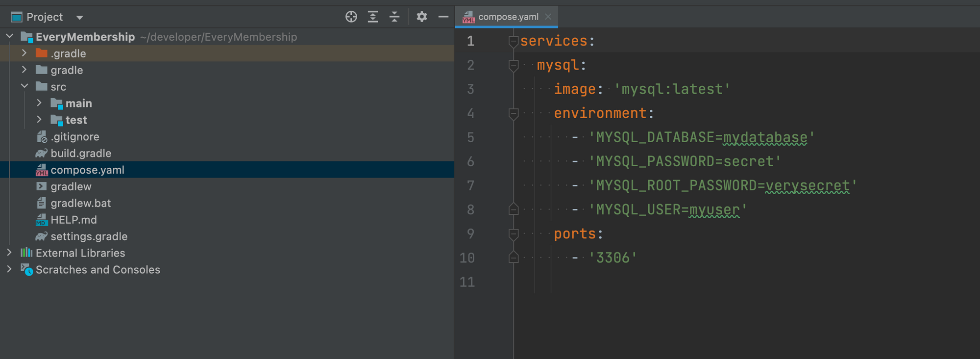This screenshot has width=980, height=359.
Task: Click the Scratches and Consoles icon
Action: [26, 269]
